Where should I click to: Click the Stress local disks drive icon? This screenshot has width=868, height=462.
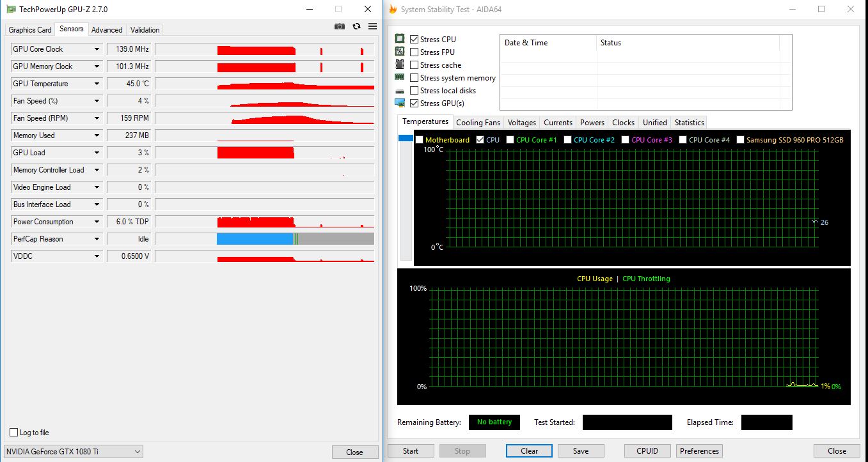(x=400, y=91)
